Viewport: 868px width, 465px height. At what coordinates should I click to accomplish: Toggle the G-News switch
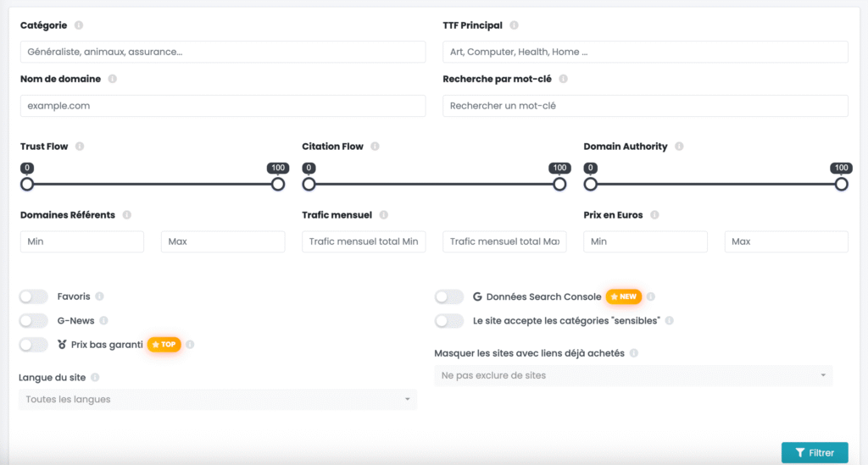(x=34, y=321)
